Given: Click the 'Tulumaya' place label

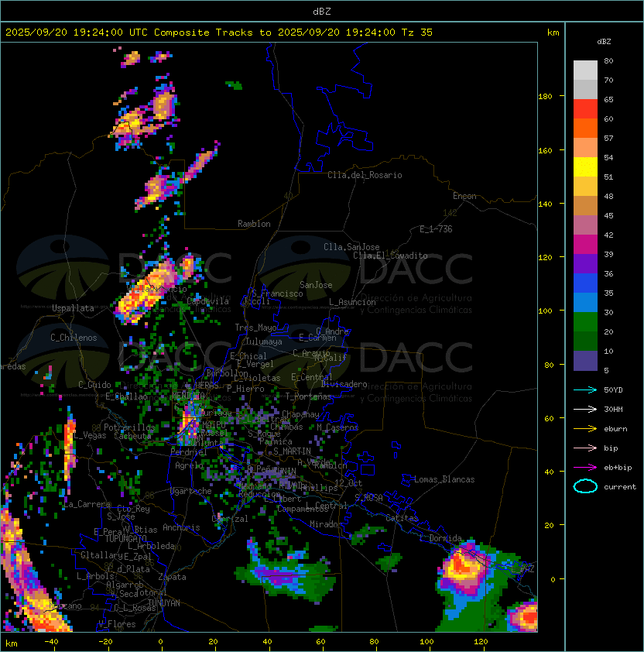Looking at the screenshot, I should click(x=264, y=341).
